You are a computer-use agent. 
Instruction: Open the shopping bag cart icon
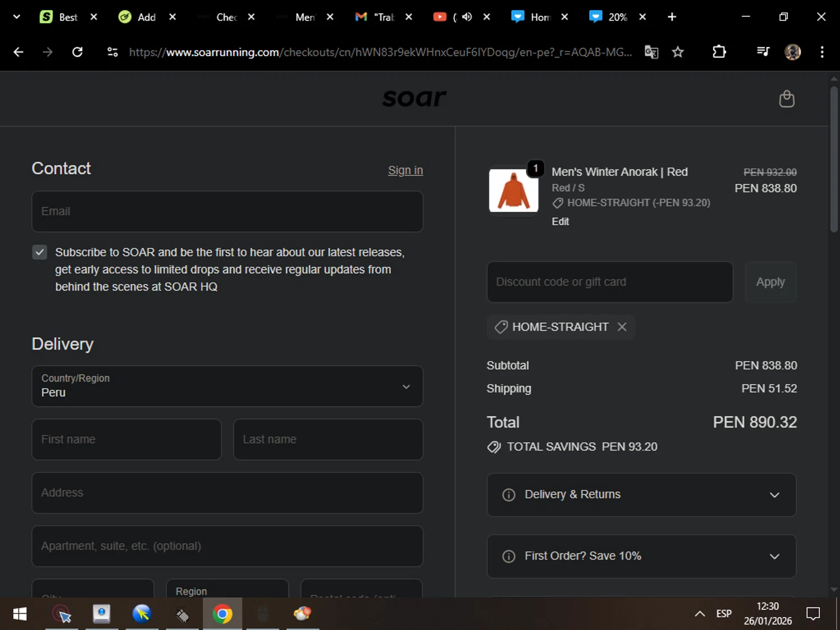[787, 99]
